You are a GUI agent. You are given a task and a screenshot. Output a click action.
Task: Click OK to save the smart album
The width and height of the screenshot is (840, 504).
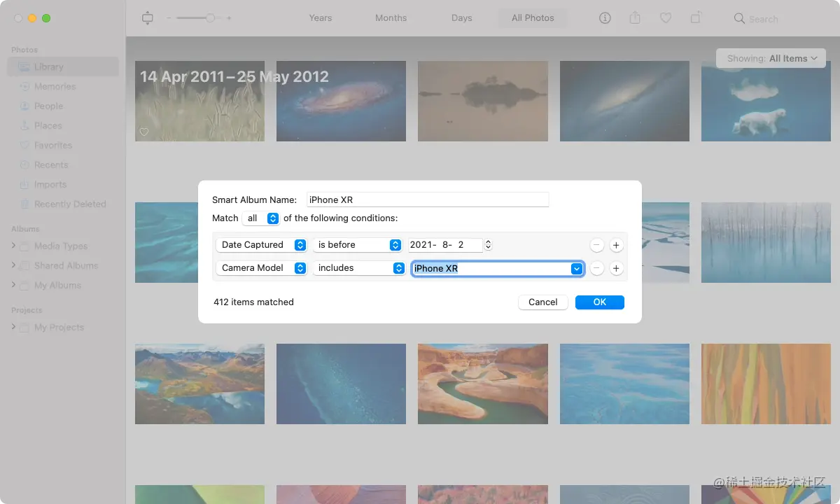click(x=600, y=302)
